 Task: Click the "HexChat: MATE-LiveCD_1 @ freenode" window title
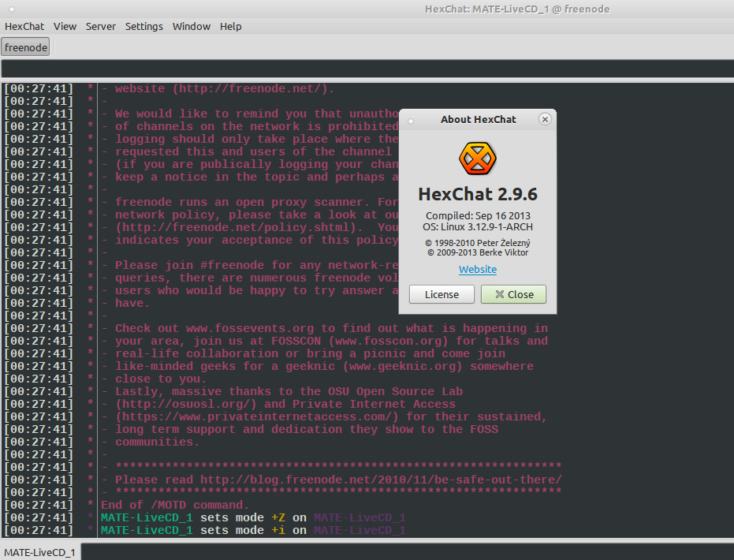pos(517,9)
